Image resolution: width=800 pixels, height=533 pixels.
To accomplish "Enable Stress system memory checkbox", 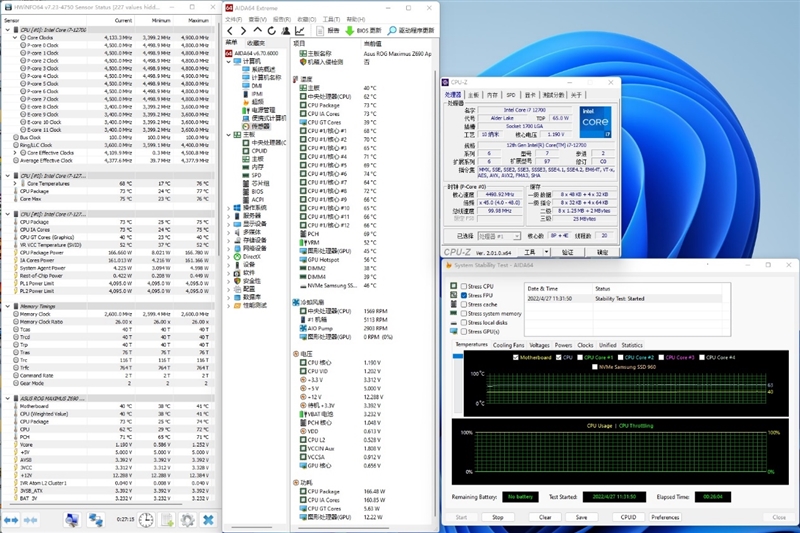I will click(x=464, y=314).
